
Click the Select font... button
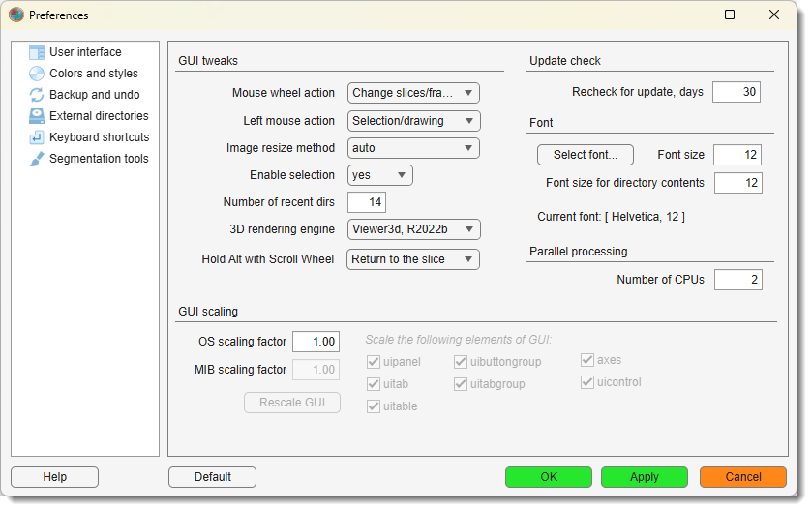click(586, 155)
